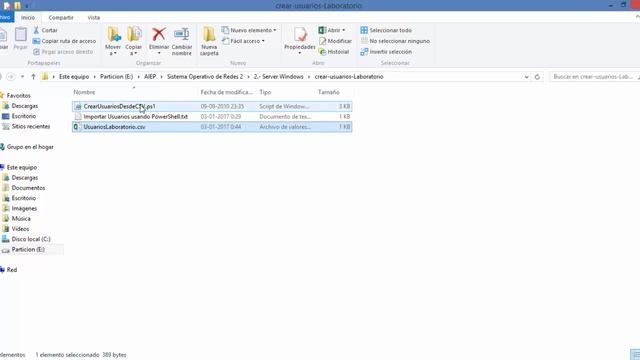
Task: Click Particion (E:) in the address bar
Action: tap(116, 77)
